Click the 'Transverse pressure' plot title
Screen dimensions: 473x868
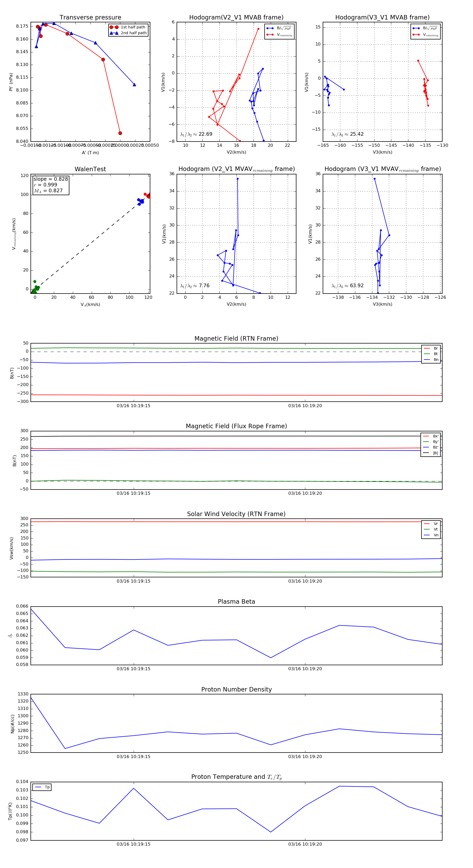coord(90,18)
